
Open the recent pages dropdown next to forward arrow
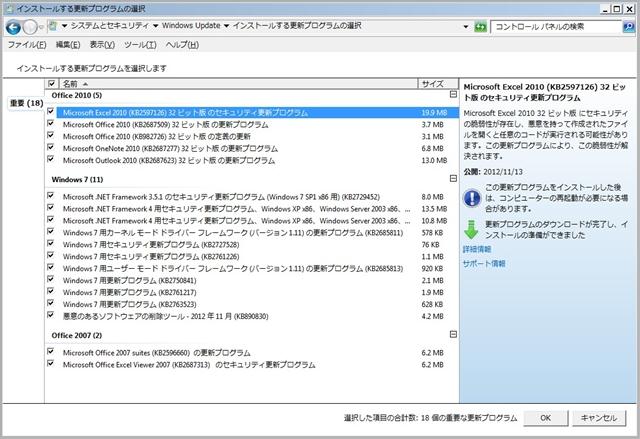(x=41, y=27)
